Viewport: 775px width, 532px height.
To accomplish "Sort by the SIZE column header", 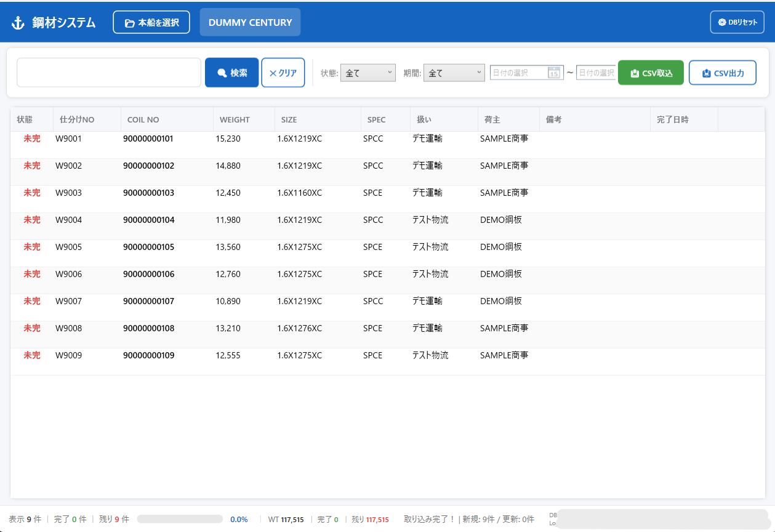I will coord(318,119).
